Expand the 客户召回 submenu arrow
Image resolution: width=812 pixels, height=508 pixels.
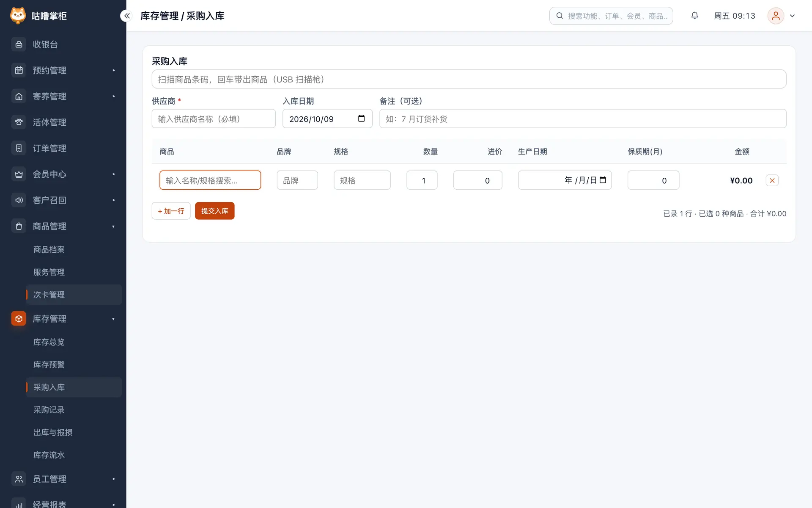114,200
